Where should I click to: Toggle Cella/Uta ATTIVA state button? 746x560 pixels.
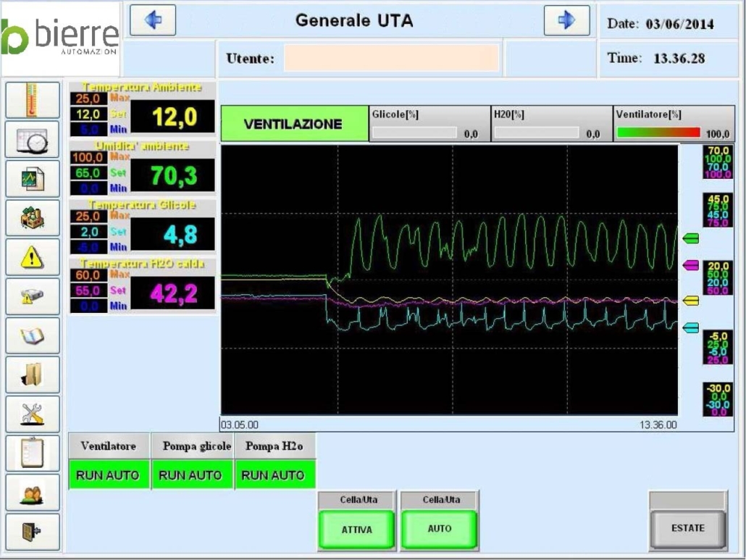[x=356, y=530]
